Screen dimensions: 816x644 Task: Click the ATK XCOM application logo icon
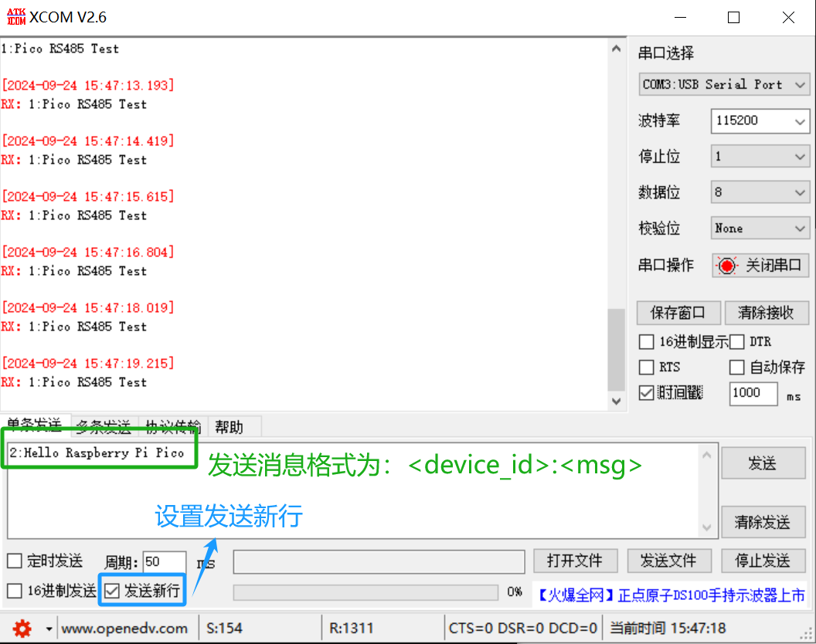pyautogui.click(x=16, y=17)
